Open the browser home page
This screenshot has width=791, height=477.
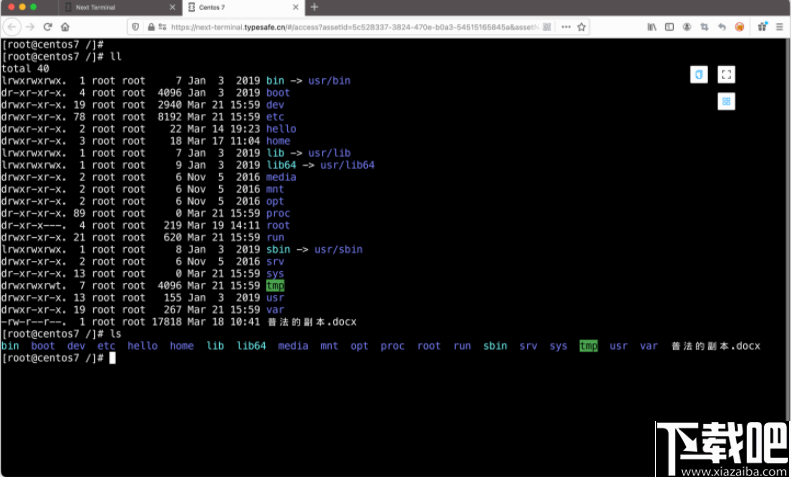[65, 27]
